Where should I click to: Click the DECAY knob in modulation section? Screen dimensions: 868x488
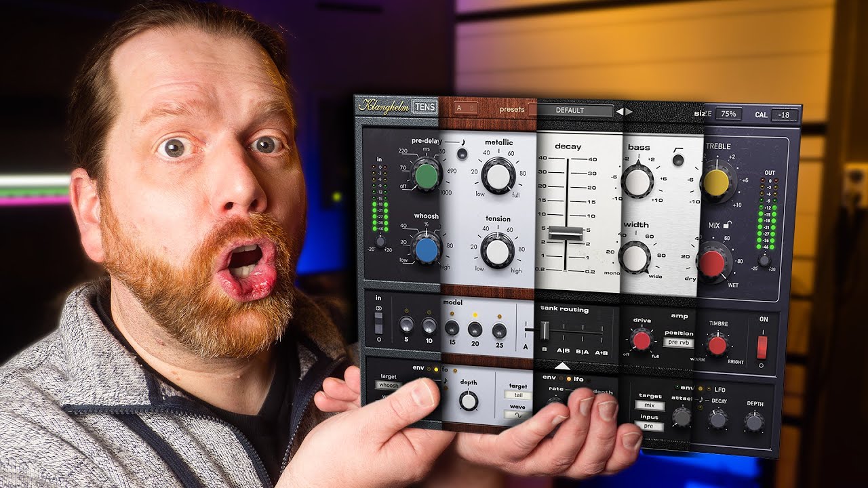pyautogui.click(x=718, y=419)
